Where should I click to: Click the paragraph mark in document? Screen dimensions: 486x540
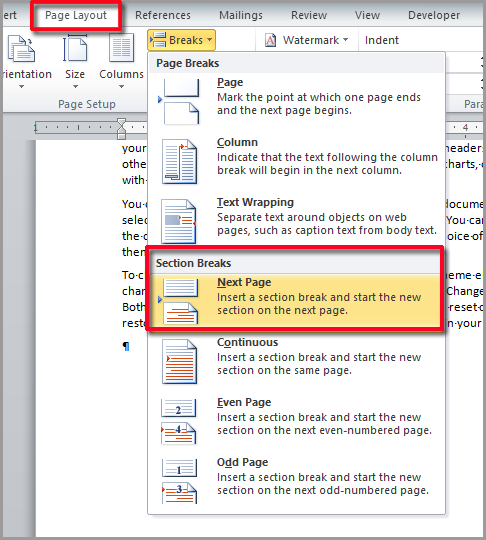[x=126, y=346]
